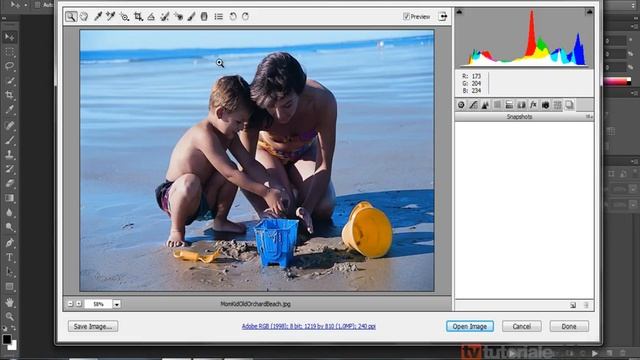Click the Save Image button

coord(93,327)
